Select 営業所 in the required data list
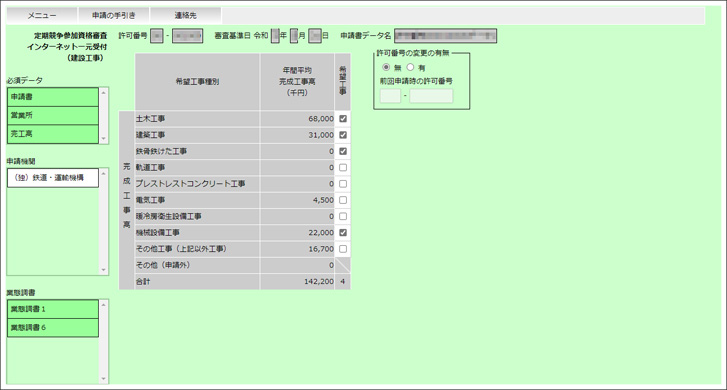 click(53, 115)
